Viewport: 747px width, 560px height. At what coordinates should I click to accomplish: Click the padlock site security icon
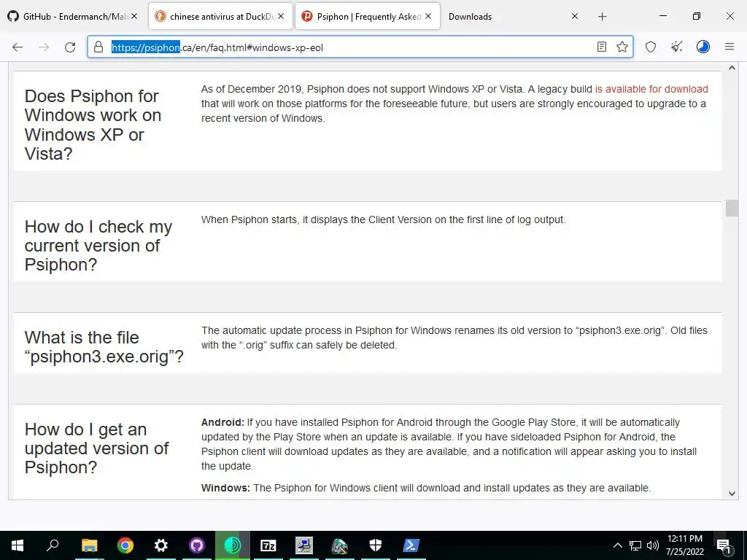click(98, 47)
